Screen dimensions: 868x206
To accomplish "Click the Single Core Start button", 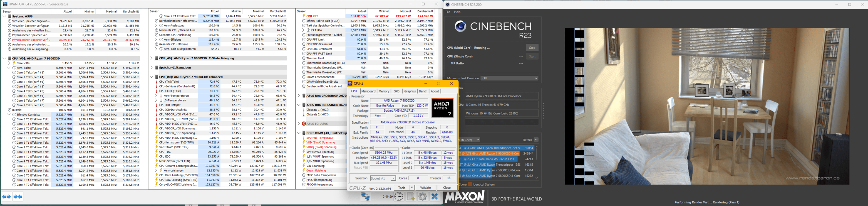I will click(532, 57).
